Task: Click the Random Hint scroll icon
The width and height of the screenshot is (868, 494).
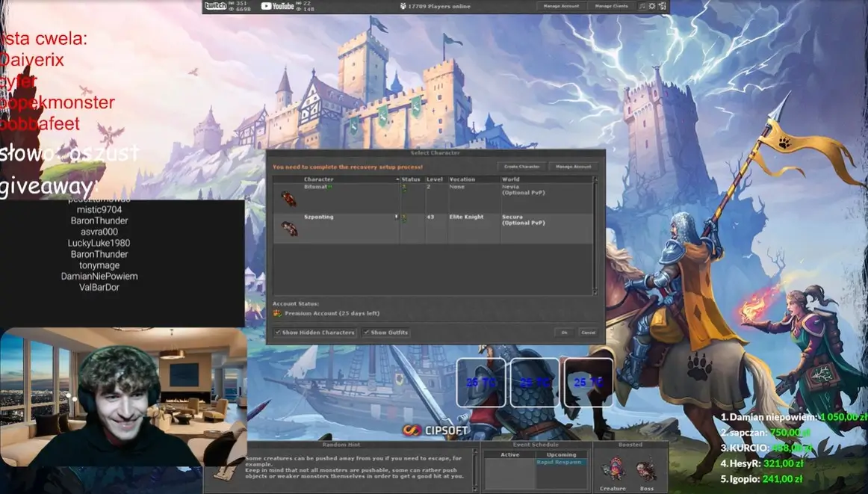Action: (226, 471)
